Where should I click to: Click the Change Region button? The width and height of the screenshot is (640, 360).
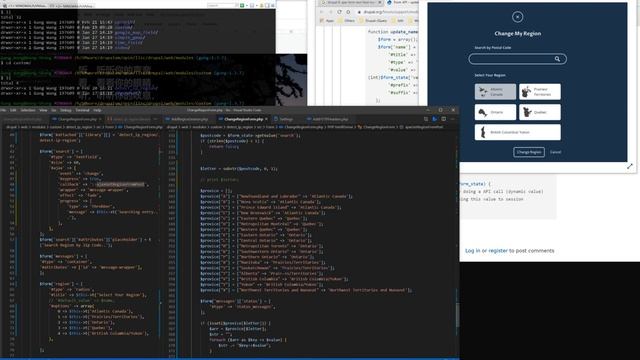click(x=529, y=152)
